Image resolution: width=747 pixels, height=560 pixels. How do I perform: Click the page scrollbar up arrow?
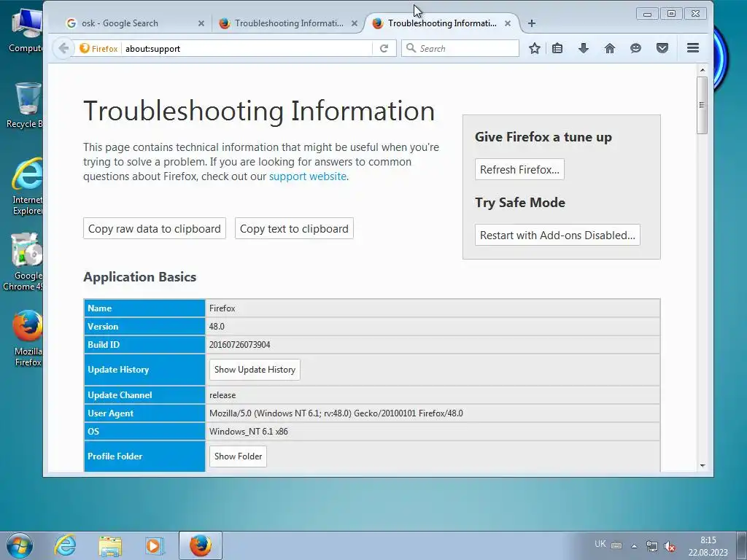point(703,70)
